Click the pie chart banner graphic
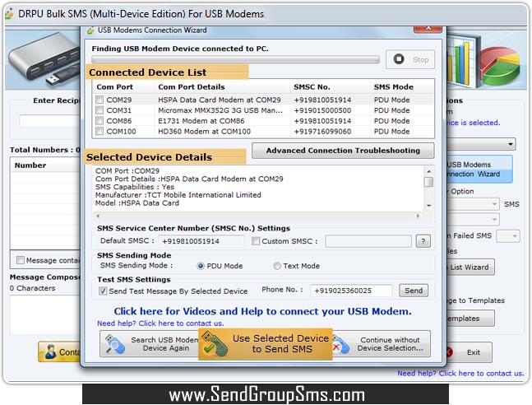This screenshot has height=405, width=532. 499,66
